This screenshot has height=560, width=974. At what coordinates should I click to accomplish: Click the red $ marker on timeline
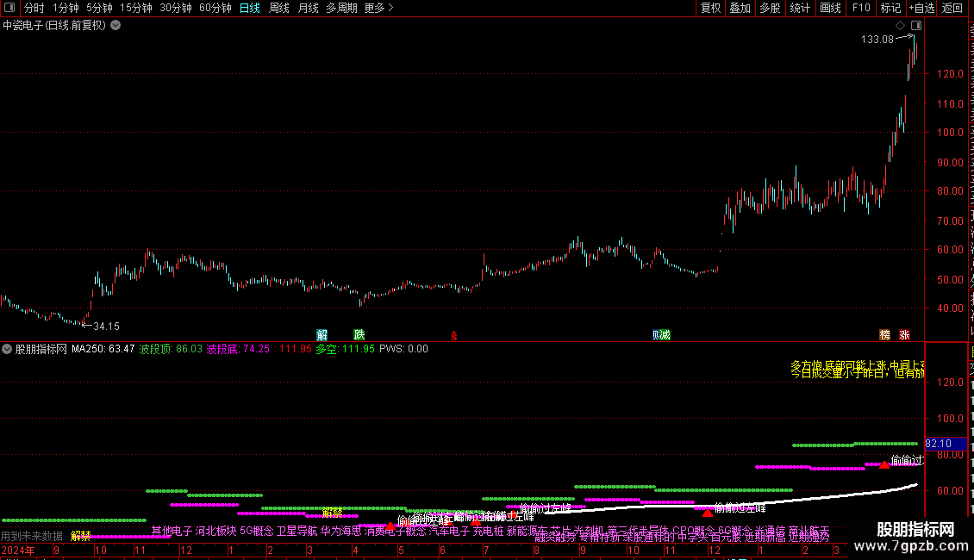tap(454, 336)
